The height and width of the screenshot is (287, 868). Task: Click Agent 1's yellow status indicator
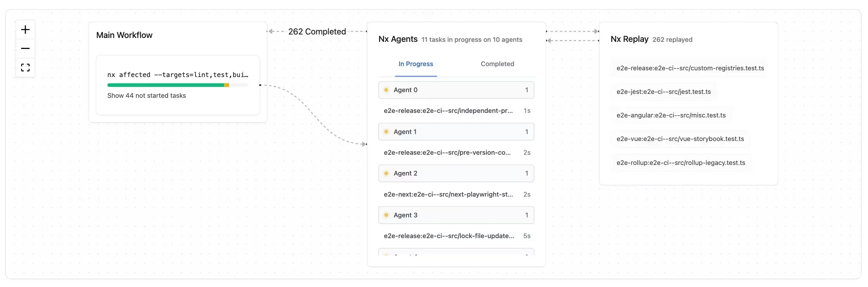[x=386, y=132]
